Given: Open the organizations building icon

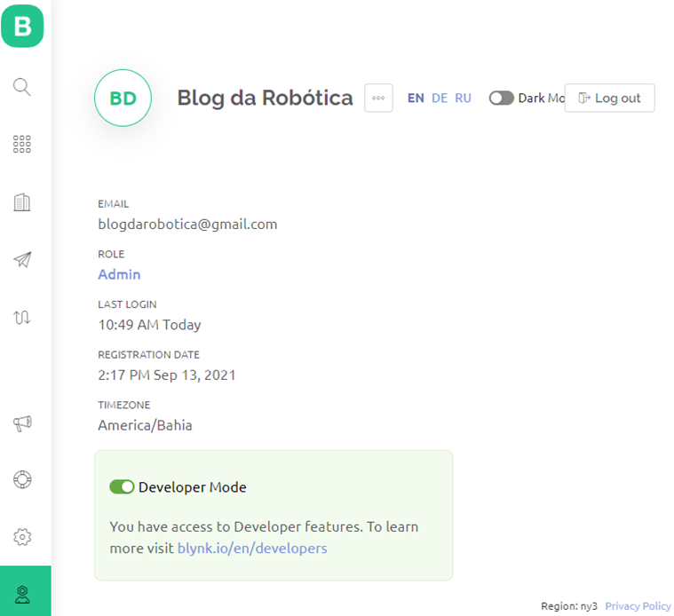Looking at the screenshot, I should pos(22,201).
